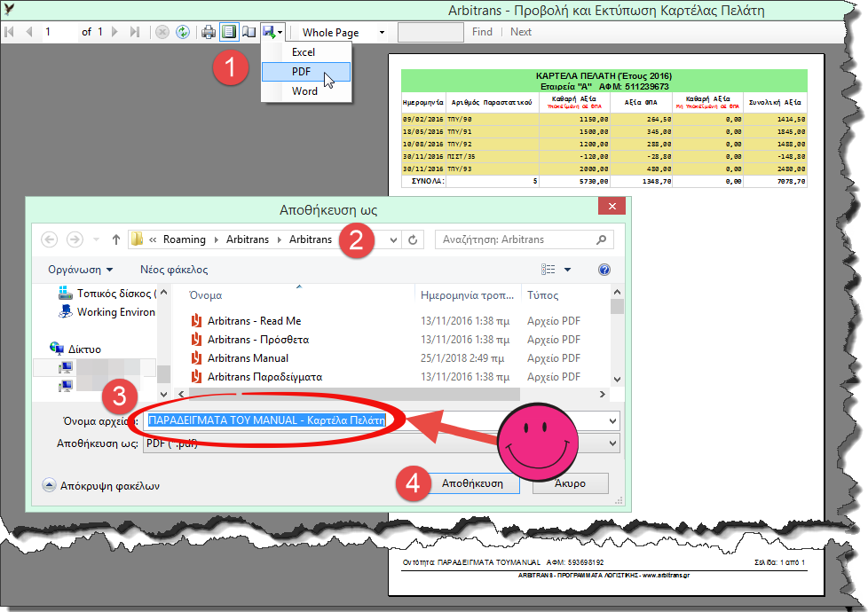868x612 pixels.
Task: Open export save dropdown
Action: click(272, 32)
